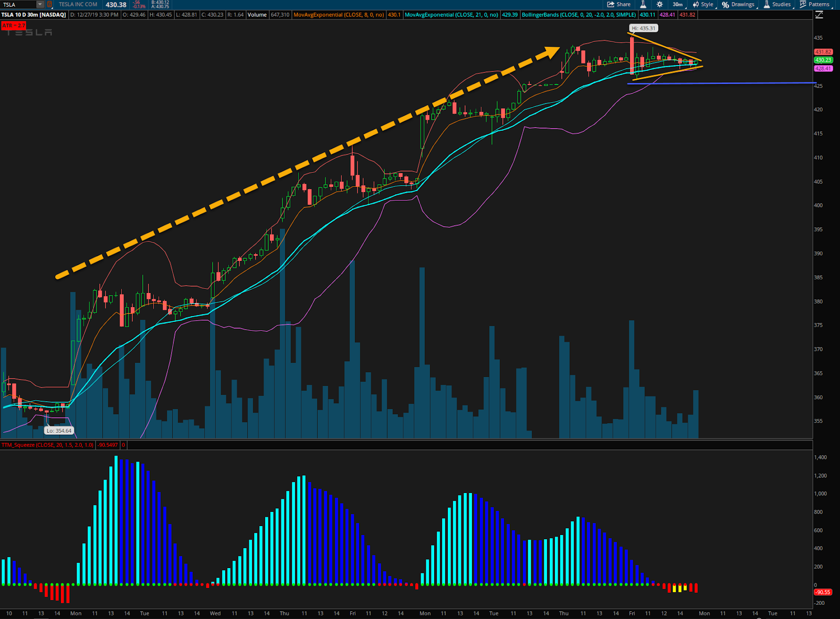Click the TTM_Squeeze value -90.5497
Image resolution: width=840 pixels, height=619 pixels.
point(108,445)
